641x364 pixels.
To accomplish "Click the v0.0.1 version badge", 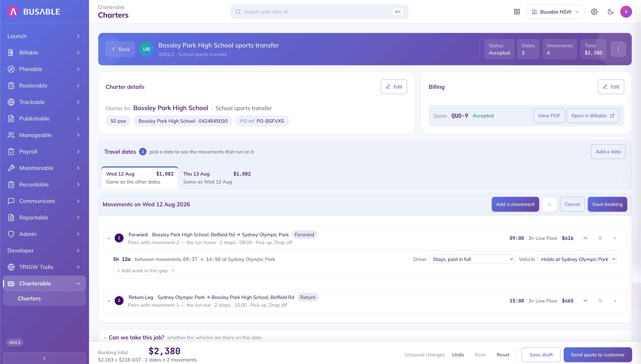I will (14, 342).
